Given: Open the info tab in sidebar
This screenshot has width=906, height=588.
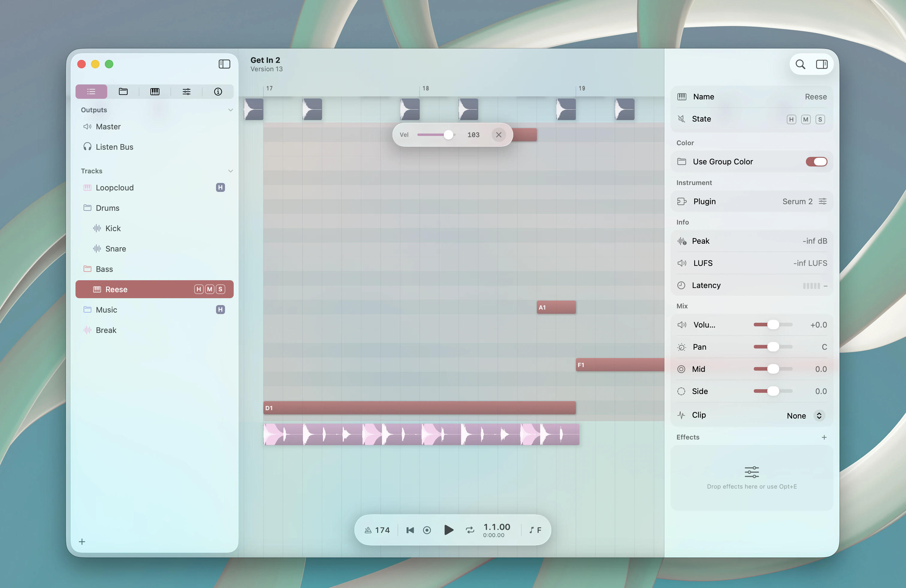Looking at the screenshot, I should pos(218,91).
